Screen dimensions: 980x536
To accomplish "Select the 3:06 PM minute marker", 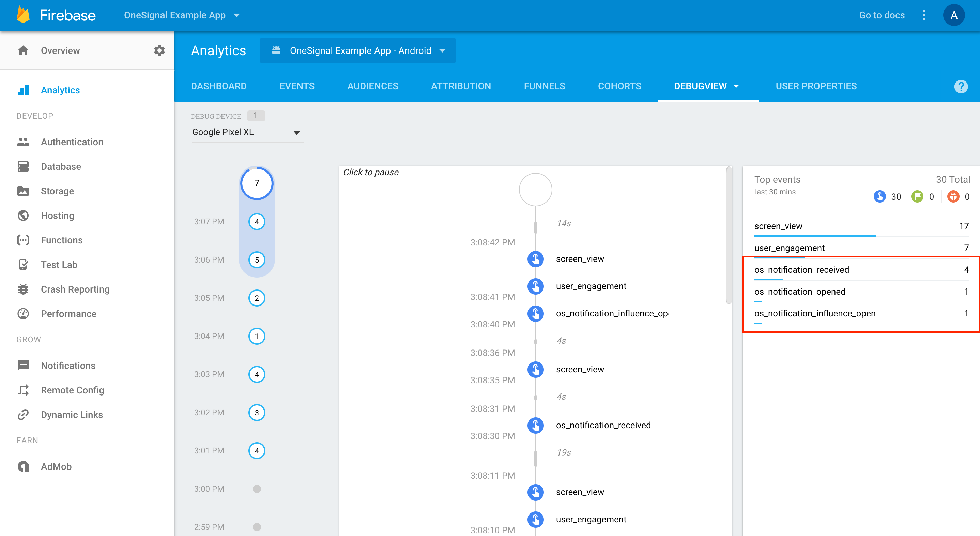I will point(257,259).
